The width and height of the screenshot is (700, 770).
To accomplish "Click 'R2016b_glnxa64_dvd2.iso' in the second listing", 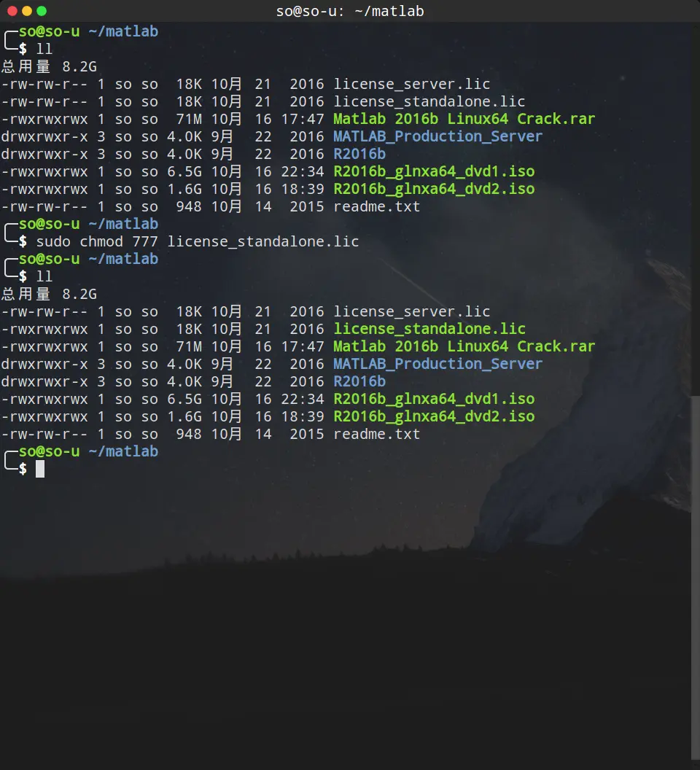I will 434,416.
